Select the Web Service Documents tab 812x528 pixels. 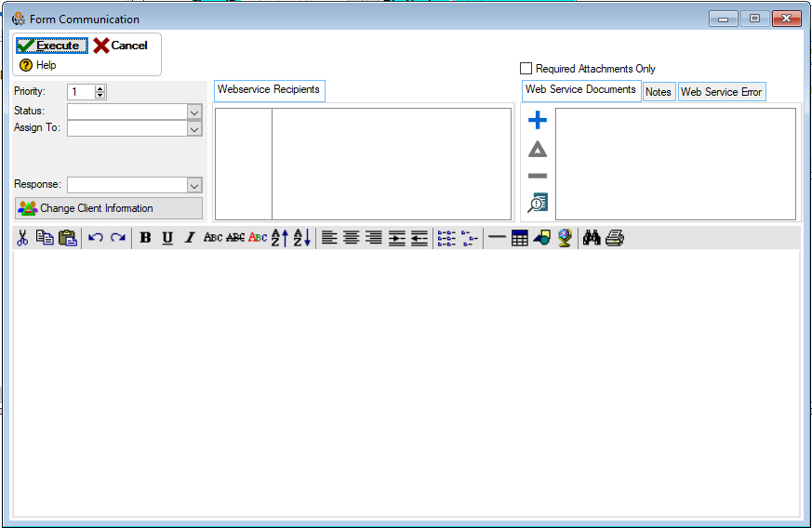click(581, 90)
